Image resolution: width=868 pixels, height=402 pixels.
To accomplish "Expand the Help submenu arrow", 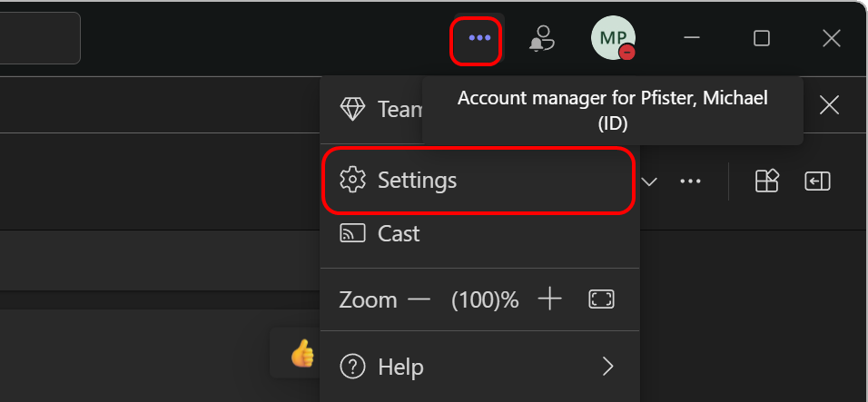I will (x=608, y=366).
